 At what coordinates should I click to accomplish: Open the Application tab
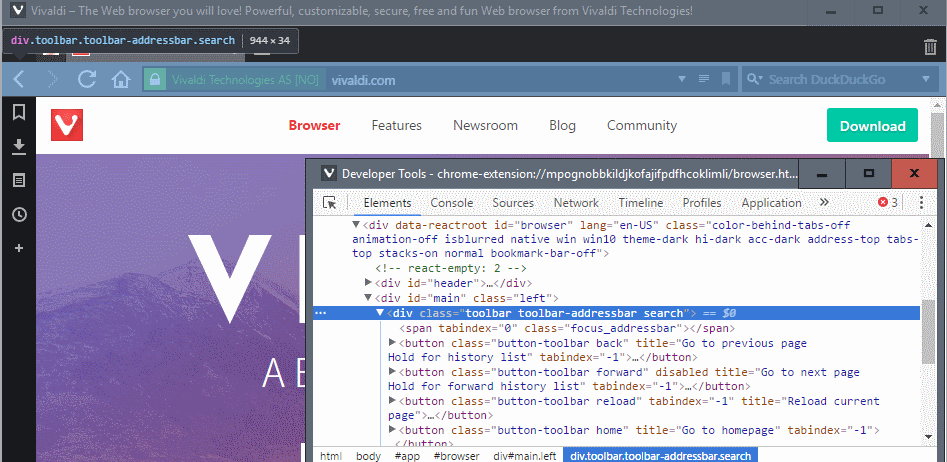[x=771, y=203]
